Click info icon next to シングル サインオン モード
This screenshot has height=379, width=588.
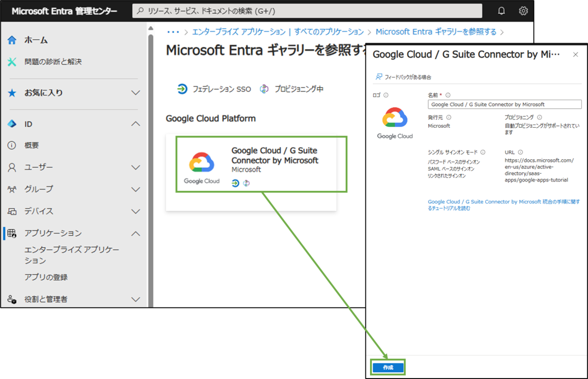click(x=483, y=152)
